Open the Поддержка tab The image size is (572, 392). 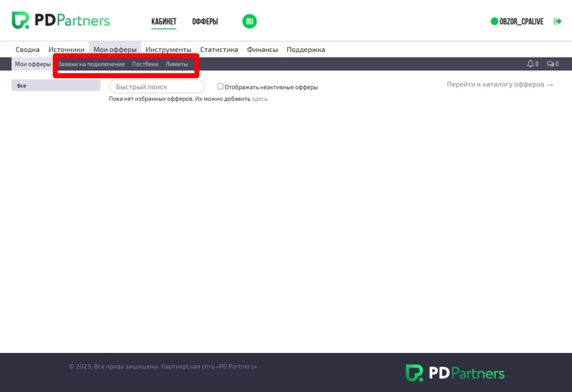click(x=306, y=49)
